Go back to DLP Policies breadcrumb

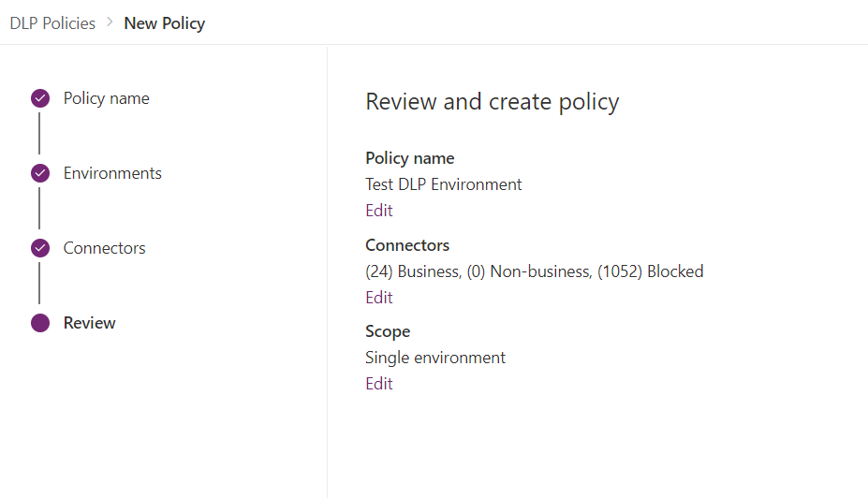52,23
